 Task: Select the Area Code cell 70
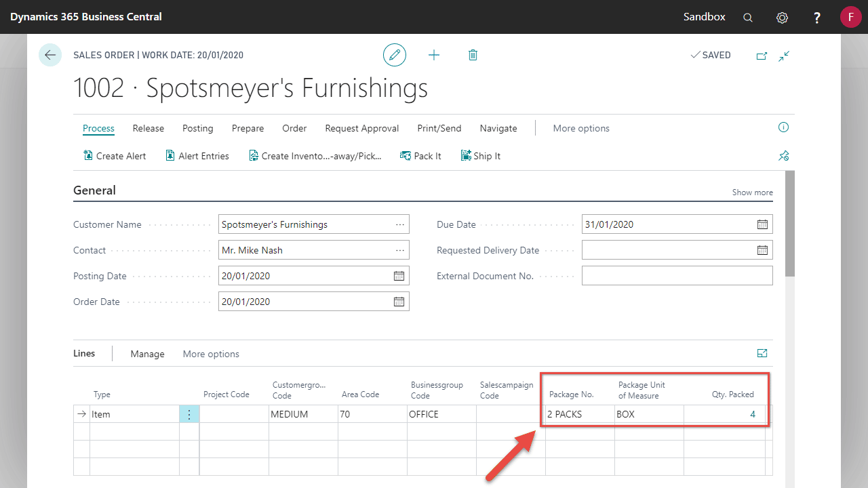click(x=372, y=414)
